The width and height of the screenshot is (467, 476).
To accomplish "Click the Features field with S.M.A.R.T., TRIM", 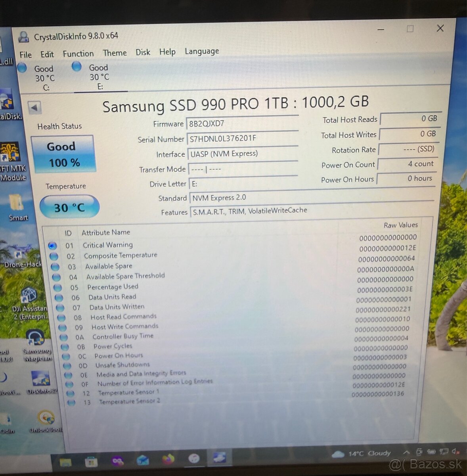I will point(312,211).
